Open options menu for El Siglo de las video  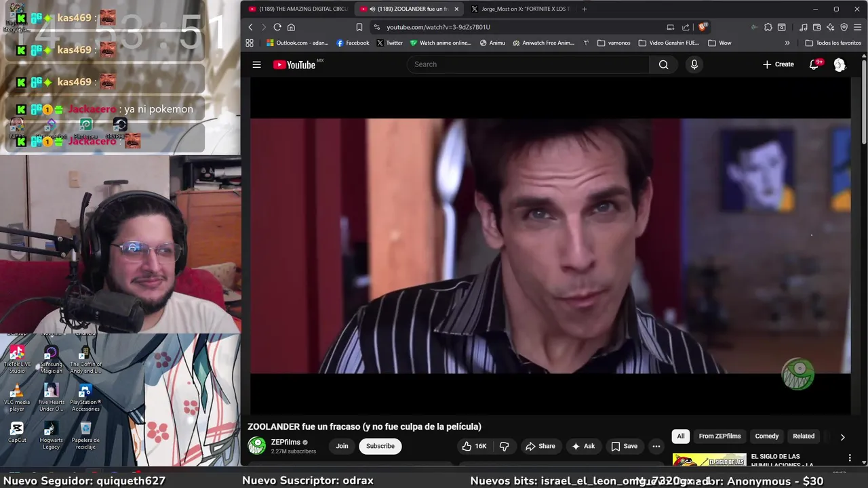(850, 458)
